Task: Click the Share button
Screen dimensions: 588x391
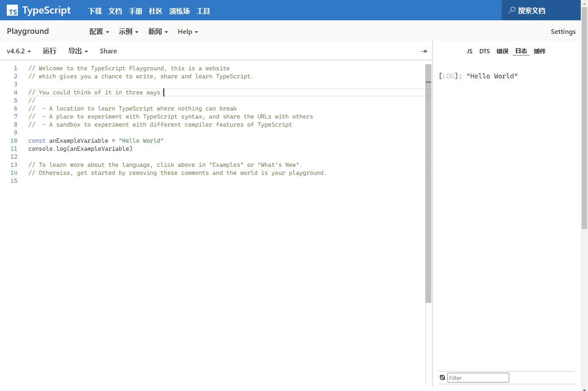Action: (108, 51)
